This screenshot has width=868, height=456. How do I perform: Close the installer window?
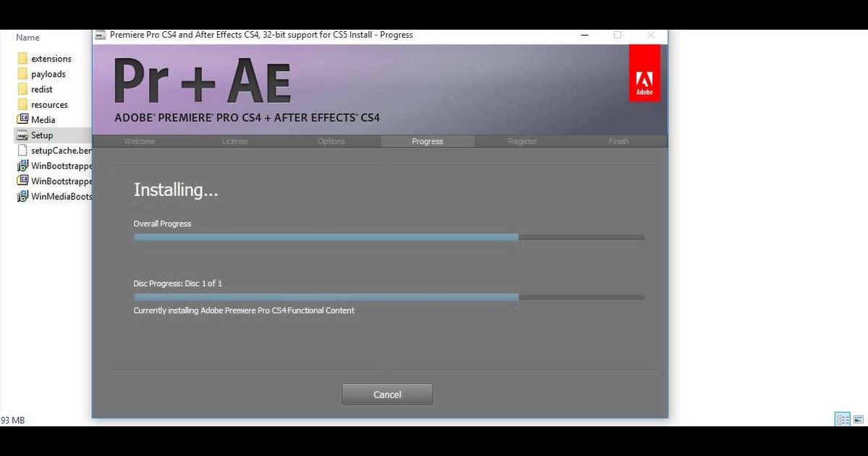point(650,35)
